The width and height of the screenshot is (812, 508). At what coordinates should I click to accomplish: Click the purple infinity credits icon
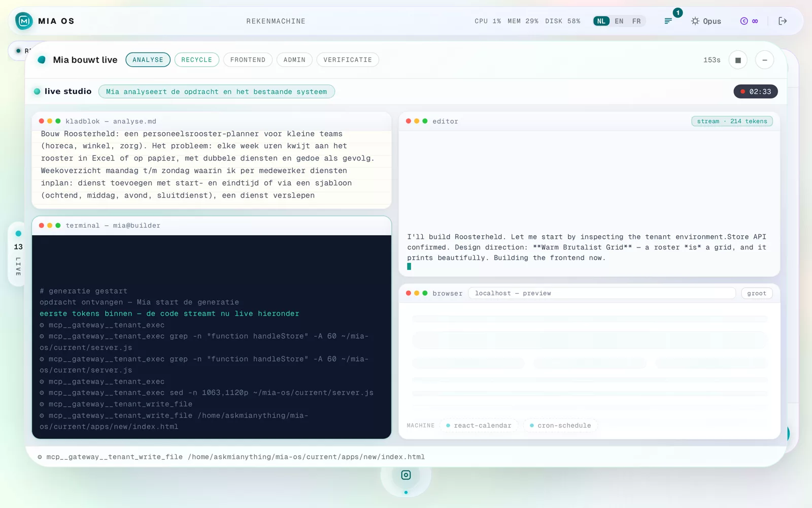(x=749, y=21)
